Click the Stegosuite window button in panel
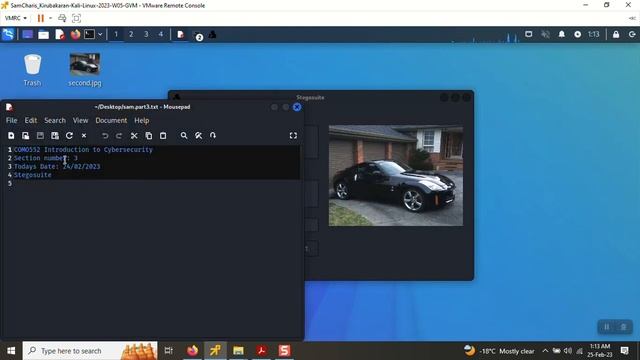Viewport: 640px width, 360px height. [212, 35]
